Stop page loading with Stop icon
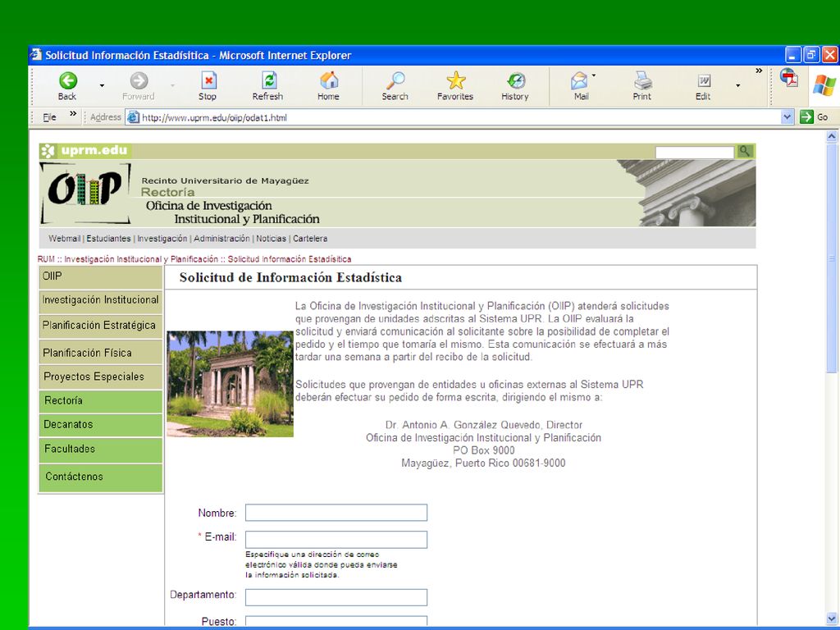The image size is (840, 630). click(x=208, y=81)
